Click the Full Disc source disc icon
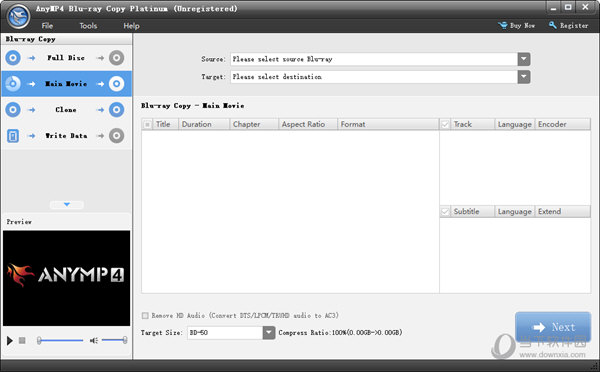The width and height of the screenshot is (600, 372). [13, 58]
